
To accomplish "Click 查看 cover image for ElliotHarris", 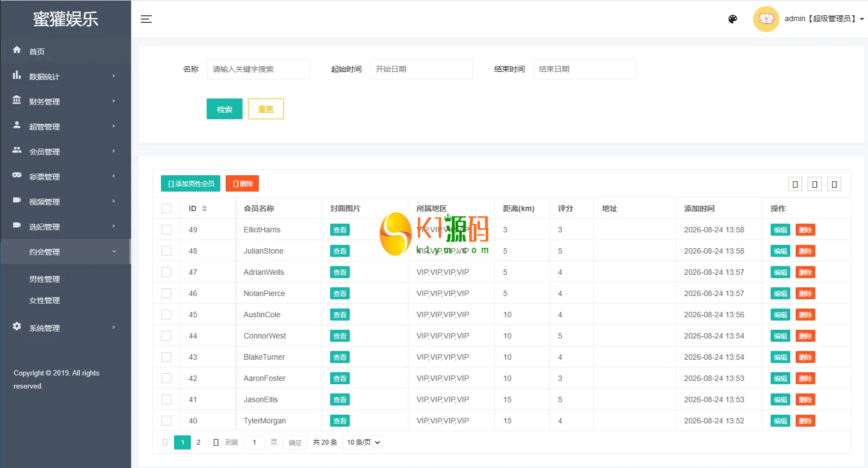I will click(x=340, y=230).
